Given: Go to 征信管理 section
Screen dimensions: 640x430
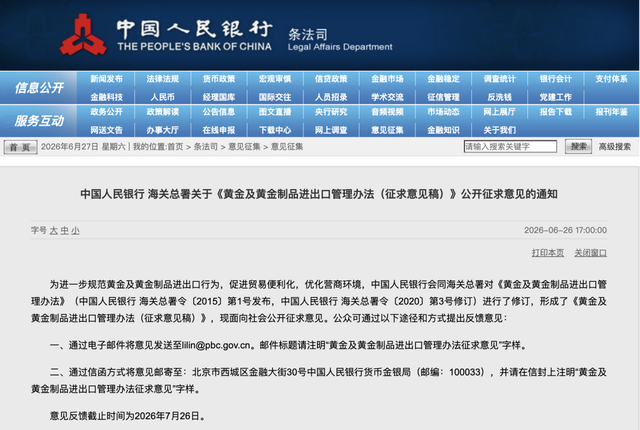Looking at the screenshot, I should pyautogui.click(x=444, y=97).
